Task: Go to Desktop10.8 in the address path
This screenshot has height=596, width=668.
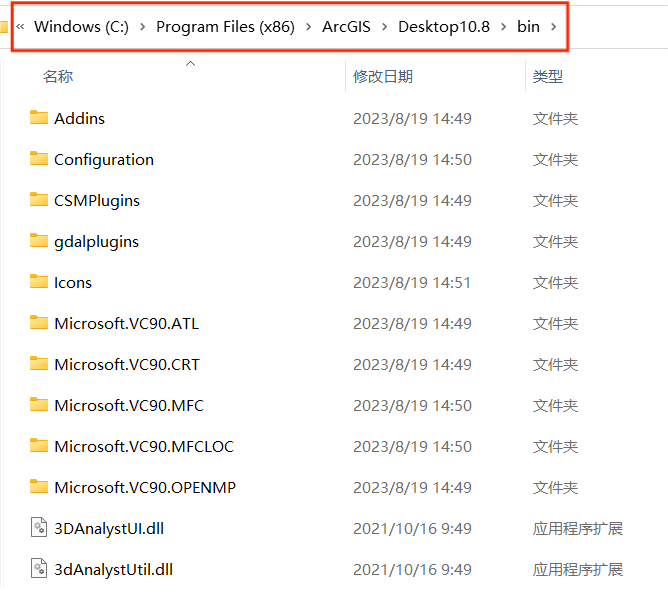Action: 444,27
